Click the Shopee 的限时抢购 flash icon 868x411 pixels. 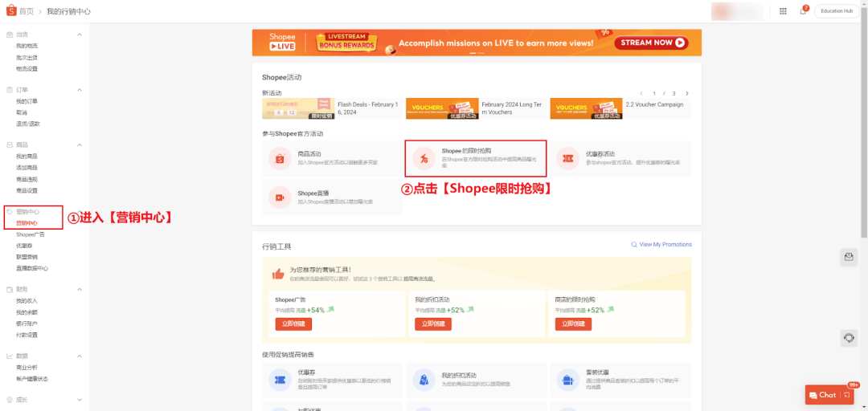[x=424, y=158]
